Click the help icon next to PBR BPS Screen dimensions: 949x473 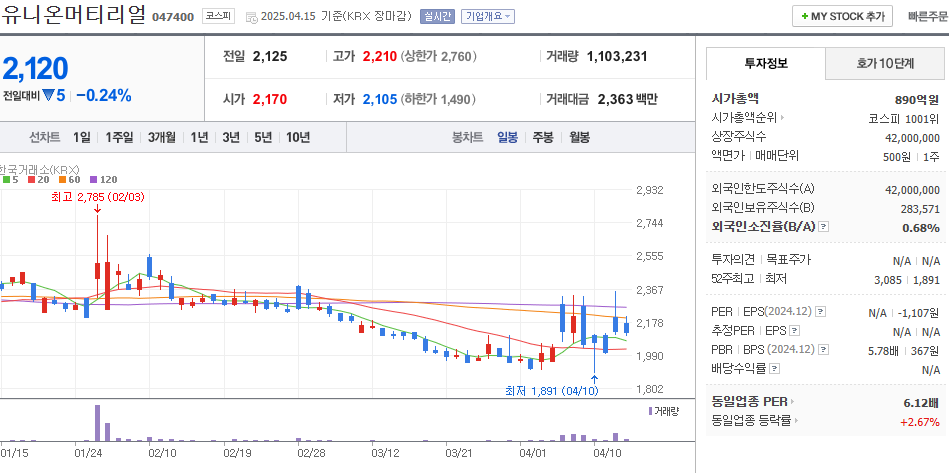tap(823, 350)
